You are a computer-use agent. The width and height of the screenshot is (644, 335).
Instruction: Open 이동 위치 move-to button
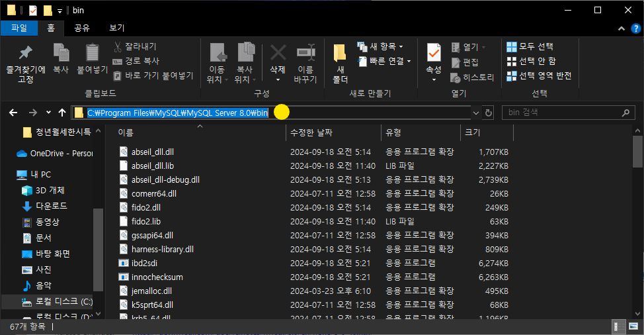tap(218, 64)
